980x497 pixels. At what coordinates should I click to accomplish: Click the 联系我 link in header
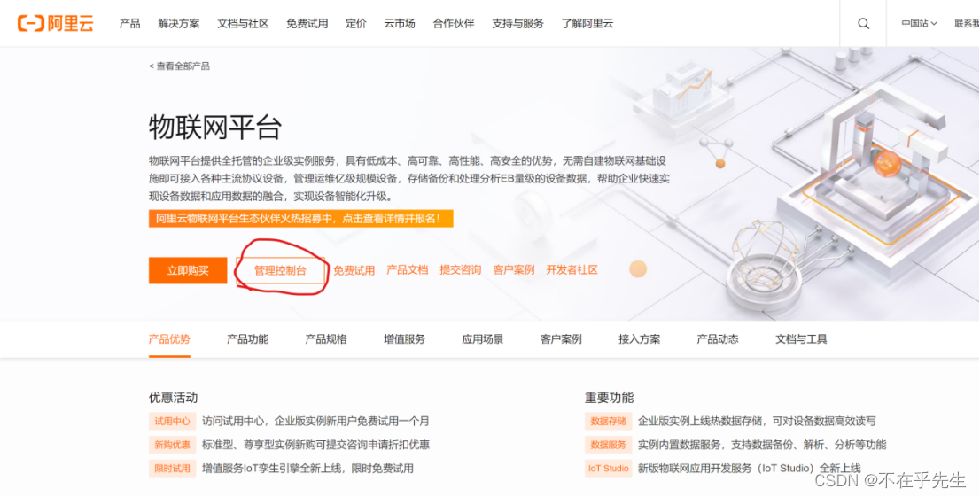967,24
